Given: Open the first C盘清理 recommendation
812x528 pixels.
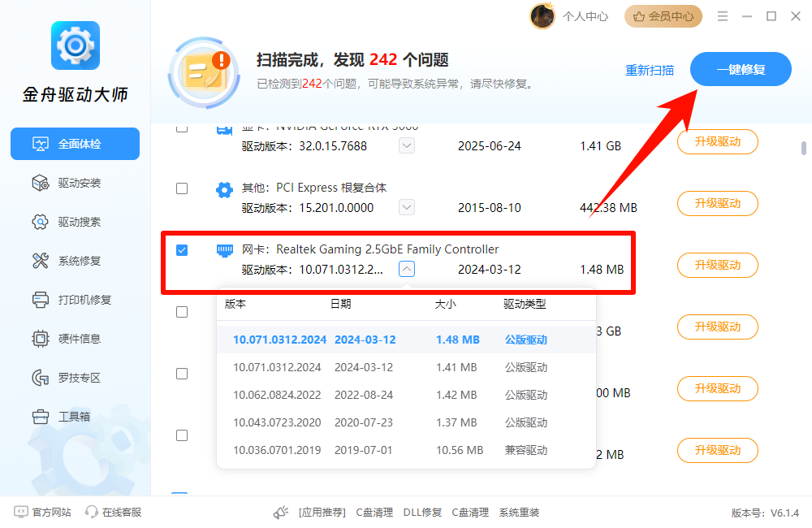Looking at the screenshot, I should pyautogui.click(x=374, y=513).
